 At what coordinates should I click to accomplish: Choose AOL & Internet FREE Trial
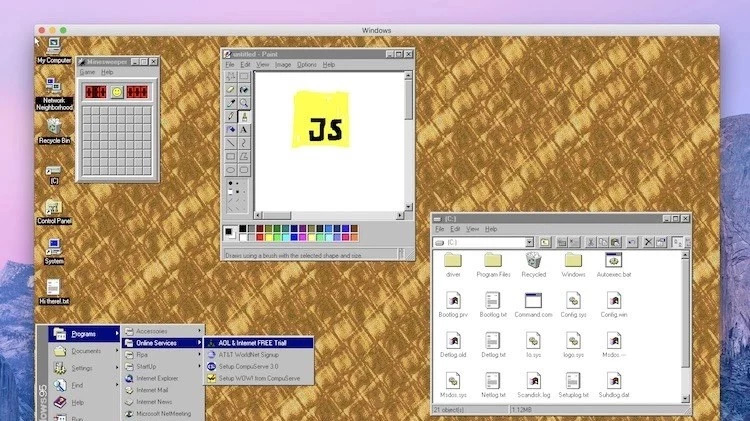tap(259, 343)
